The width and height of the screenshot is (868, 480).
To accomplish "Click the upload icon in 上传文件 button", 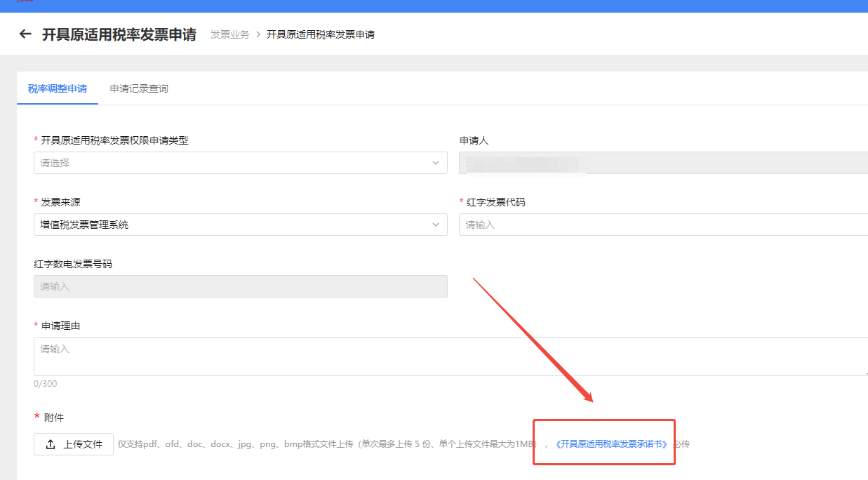I will pos(51,444).
